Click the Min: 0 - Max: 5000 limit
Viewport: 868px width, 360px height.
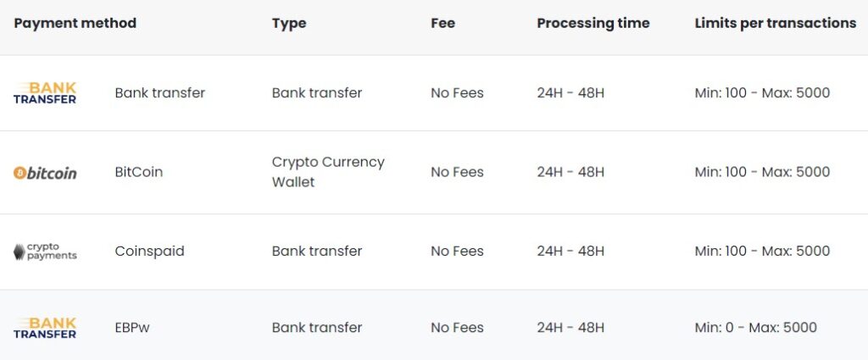pos(755,328)
